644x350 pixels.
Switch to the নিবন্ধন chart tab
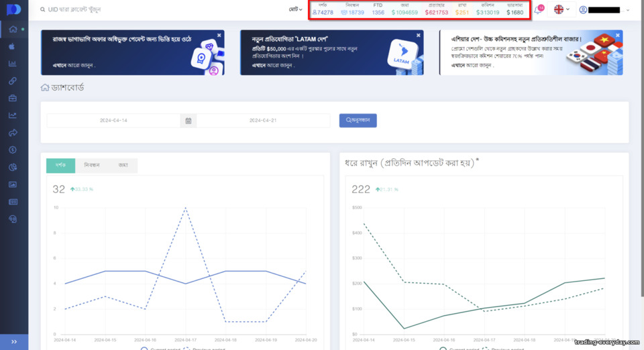[x=92, y=166]
